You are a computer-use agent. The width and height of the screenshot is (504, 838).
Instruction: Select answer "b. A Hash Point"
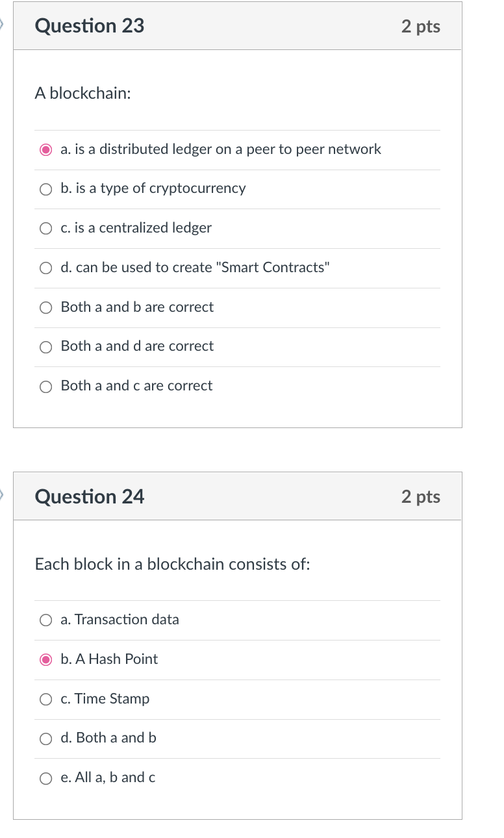coord(45,659)
